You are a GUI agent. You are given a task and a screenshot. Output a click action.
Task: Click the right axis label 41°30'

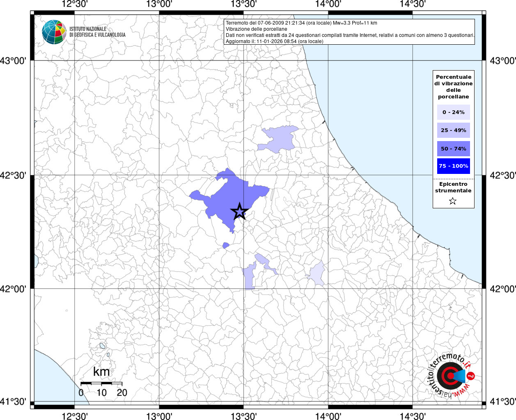point(503,402)
